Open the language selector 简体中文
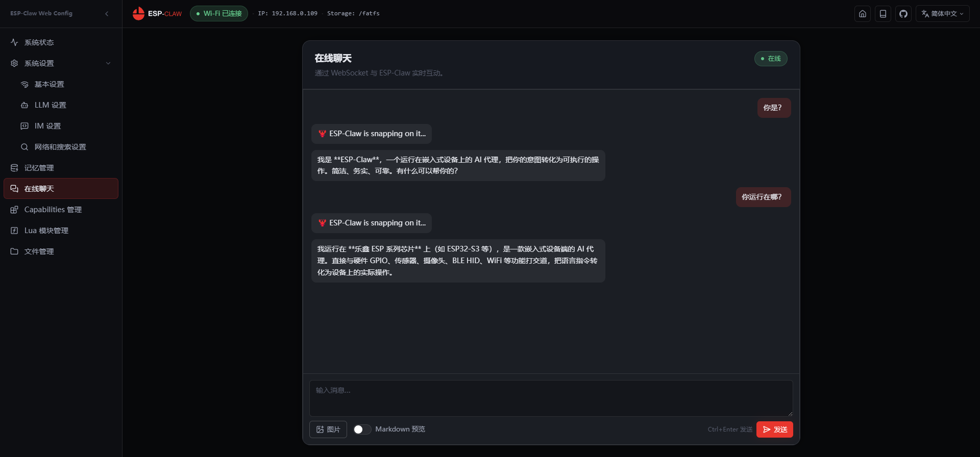 tap(943, 14)
